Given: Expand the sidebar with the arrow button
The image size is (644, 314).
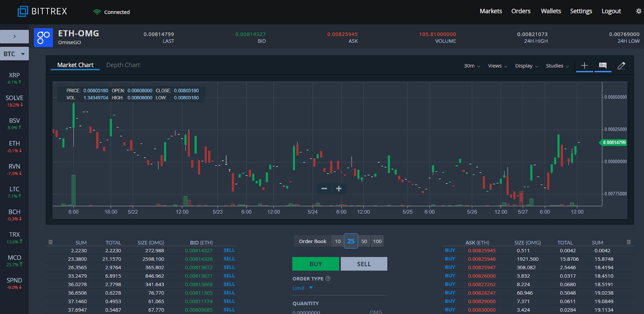Looking at the screenshot, I should coord(14,36).
